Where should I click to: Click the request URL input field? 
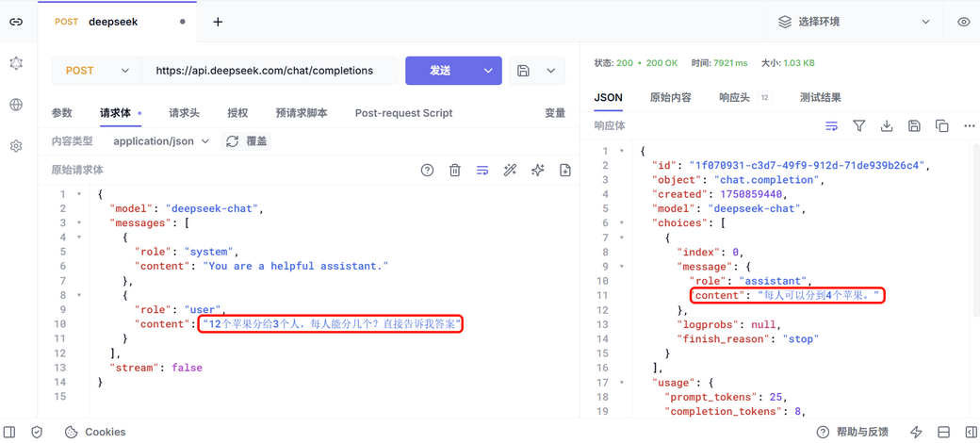(270, 71)
